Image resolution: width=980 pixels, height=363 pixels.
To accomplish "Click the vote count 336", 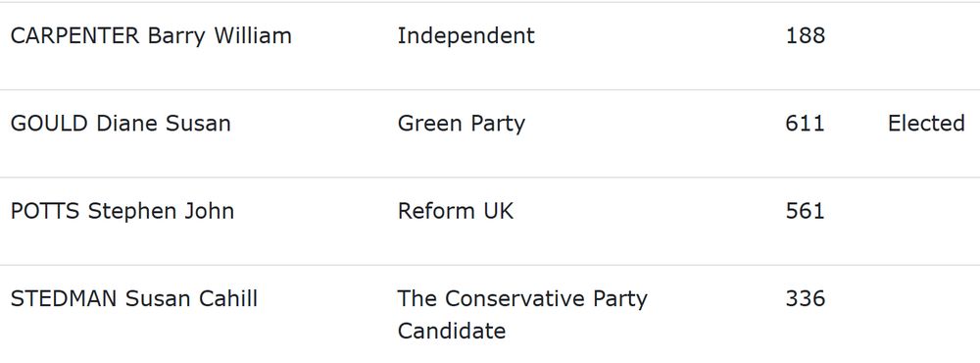I will (x=805, y=298).
